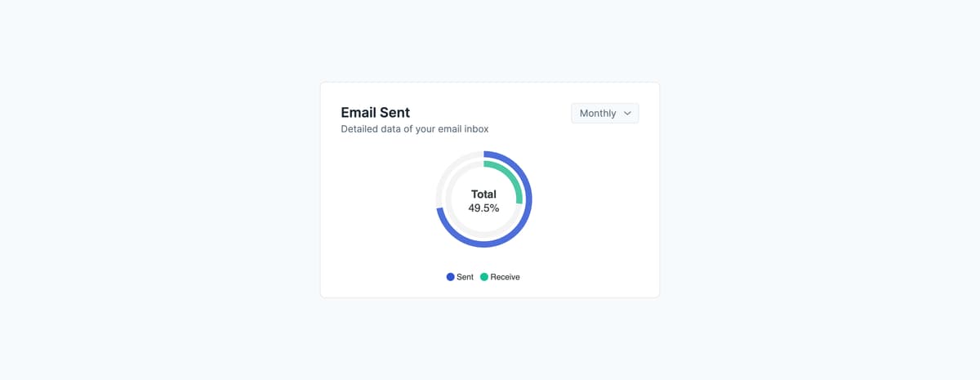Click the Total label in donut center
980x380 pixels.
[483, 194]
